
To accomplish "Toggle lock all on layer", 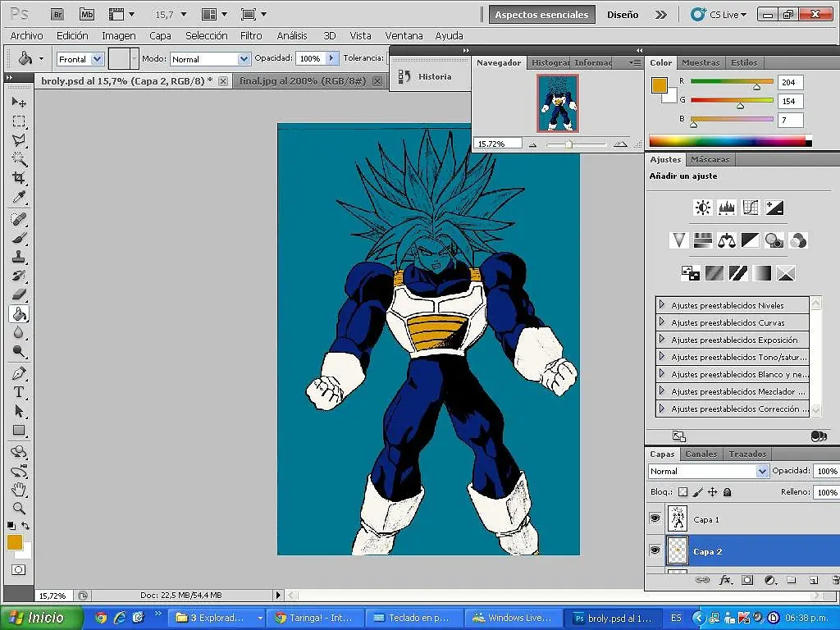I will point(727,492).
